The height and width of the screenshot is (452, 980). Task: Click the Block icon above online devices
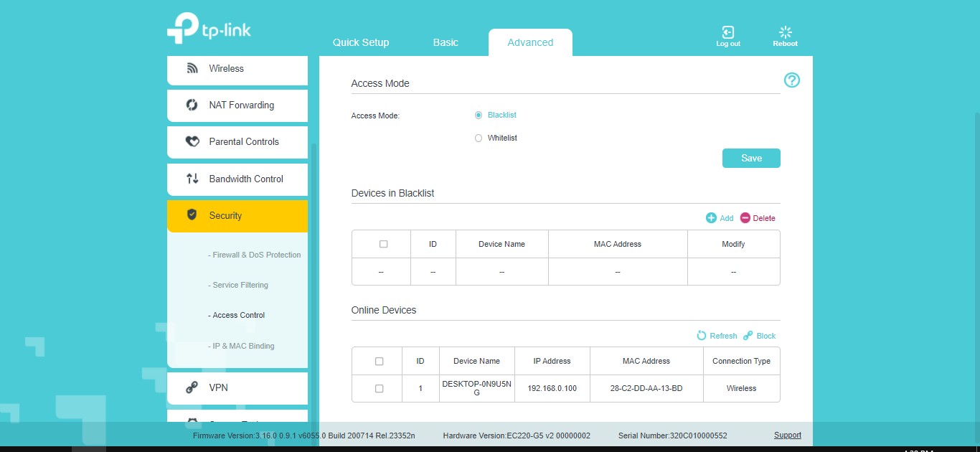(748, 336)
